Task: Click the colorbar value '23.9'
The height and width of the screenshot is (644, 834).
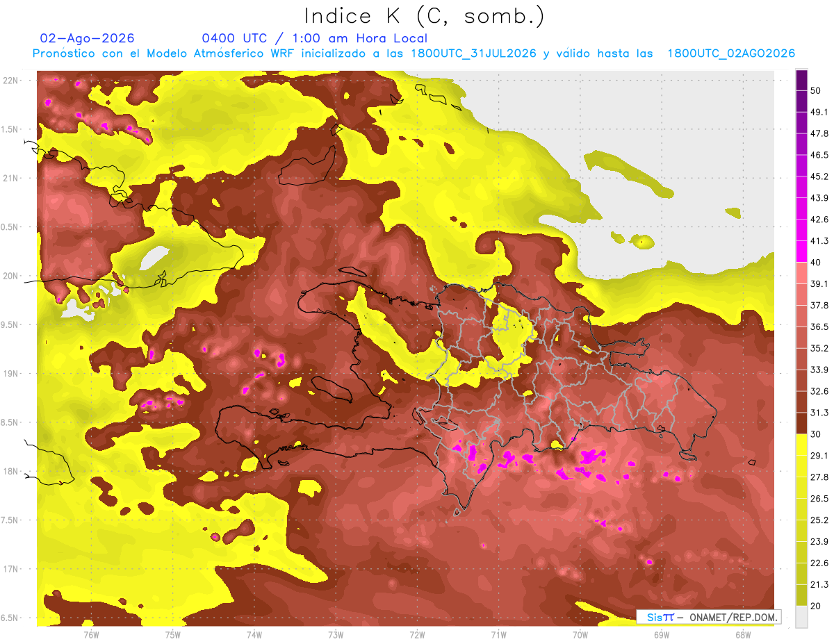Action: [x=819, y=541]
